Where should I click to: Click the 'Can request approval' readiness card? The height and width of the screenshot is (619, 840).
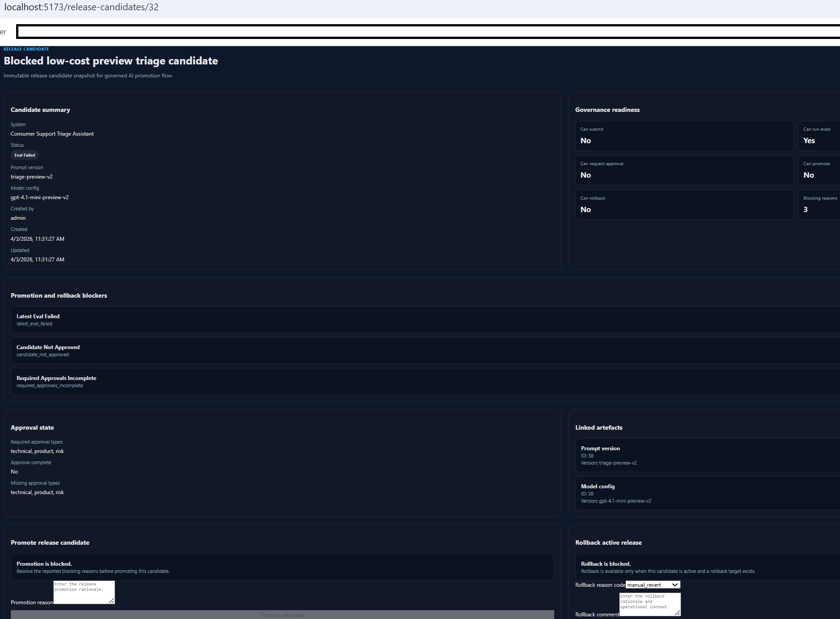684,170
